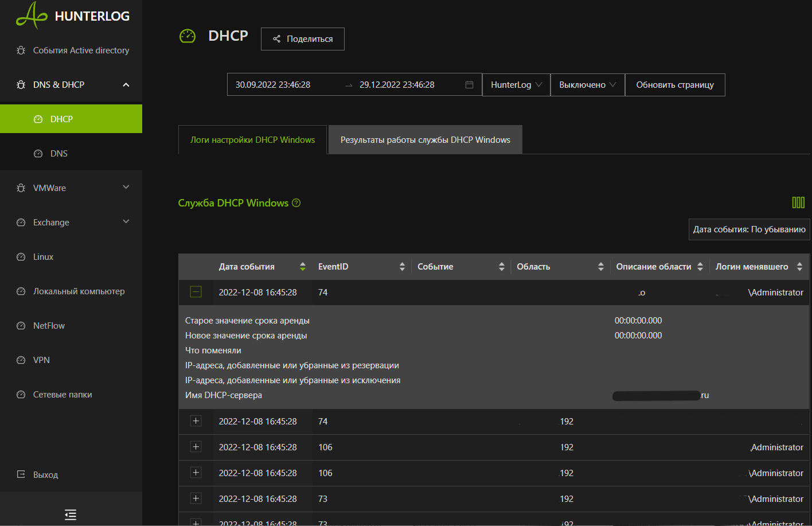The width and height of the screenshot is (812, 526).
Task: Open Локальный компьютер in the sidebar
Action: tap(71, 291)
